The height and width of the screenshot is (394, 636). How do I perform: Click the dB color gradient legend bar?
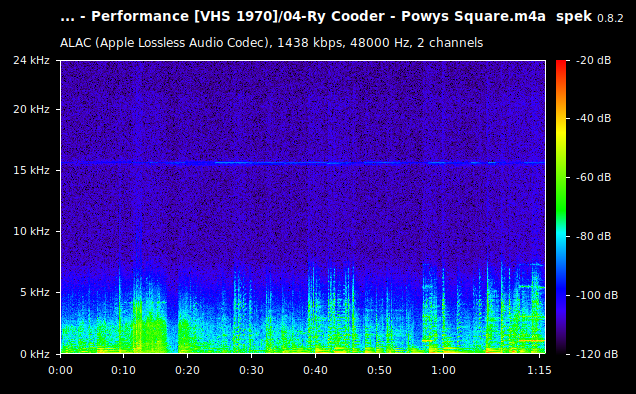[x=561, y=207]
